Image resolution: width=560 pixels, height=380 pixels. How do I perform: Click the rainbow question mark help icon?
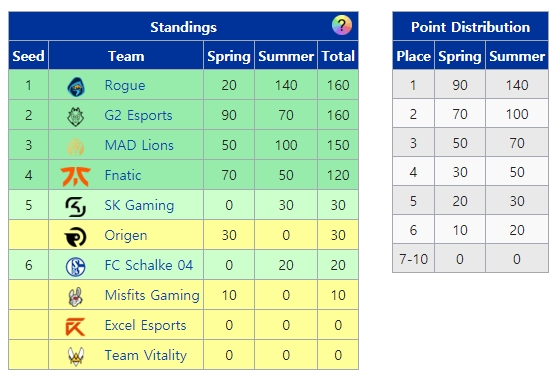342,25
